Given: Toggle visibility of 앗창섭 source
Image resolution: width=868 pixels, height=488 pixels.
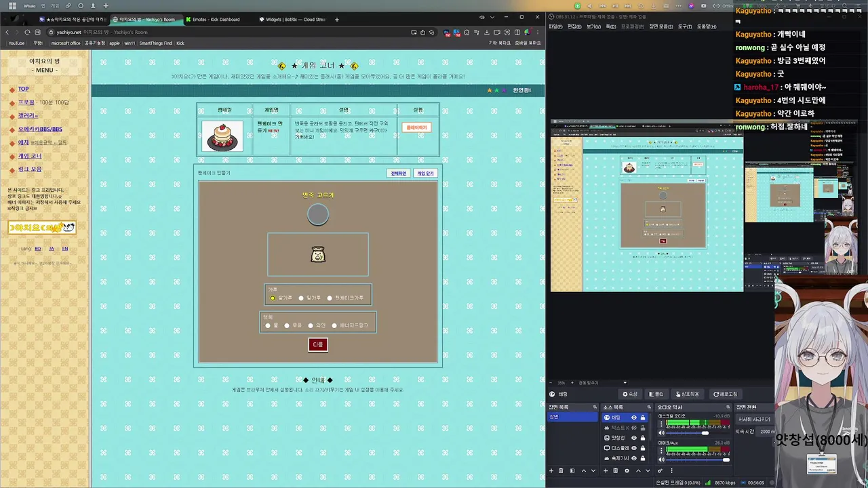Looking at the screenshot, I should point(634,438).
